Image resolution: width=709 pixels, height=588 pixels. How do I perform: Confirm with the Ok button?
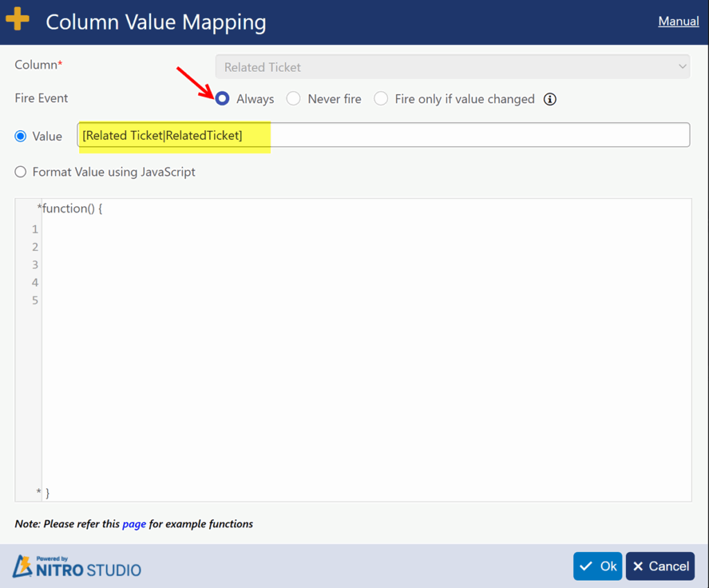click(x=598, y=566)
